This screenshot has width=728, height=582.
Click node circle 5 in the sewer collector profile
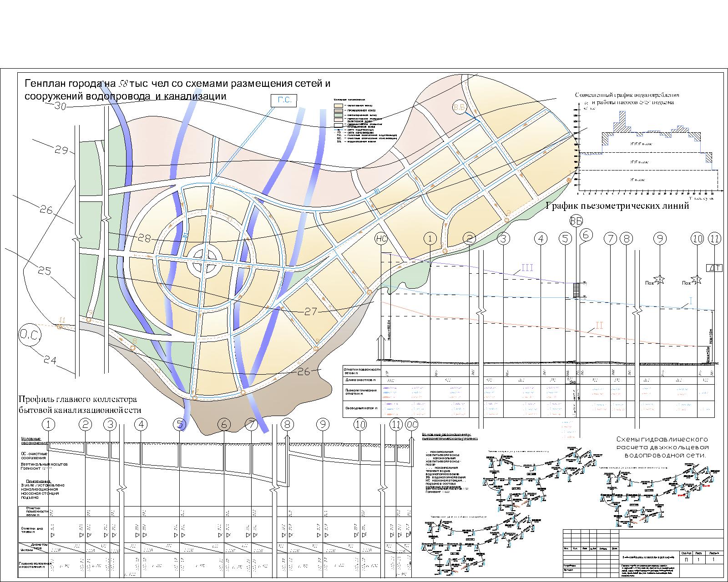click(180, 425)
